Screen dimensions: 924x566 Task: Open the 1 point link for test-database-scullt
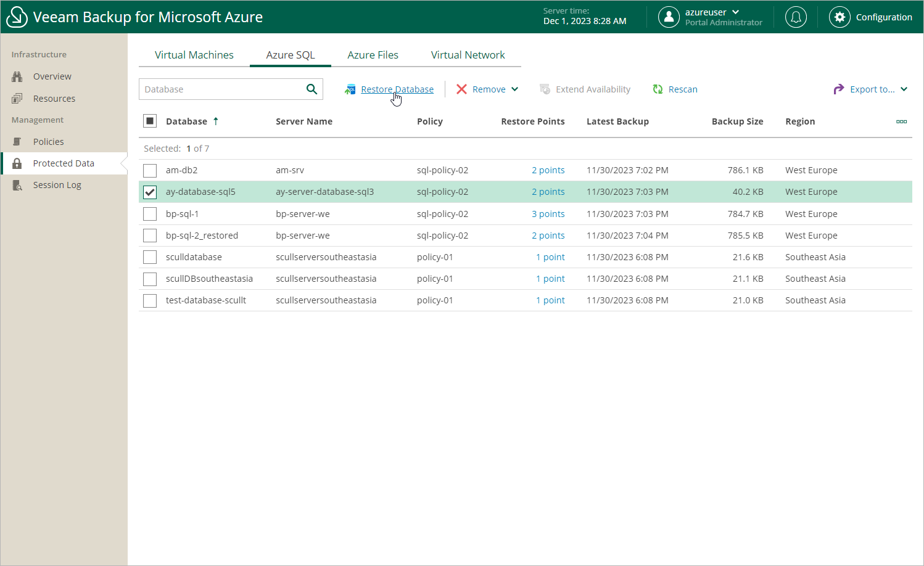coord(550,300)
